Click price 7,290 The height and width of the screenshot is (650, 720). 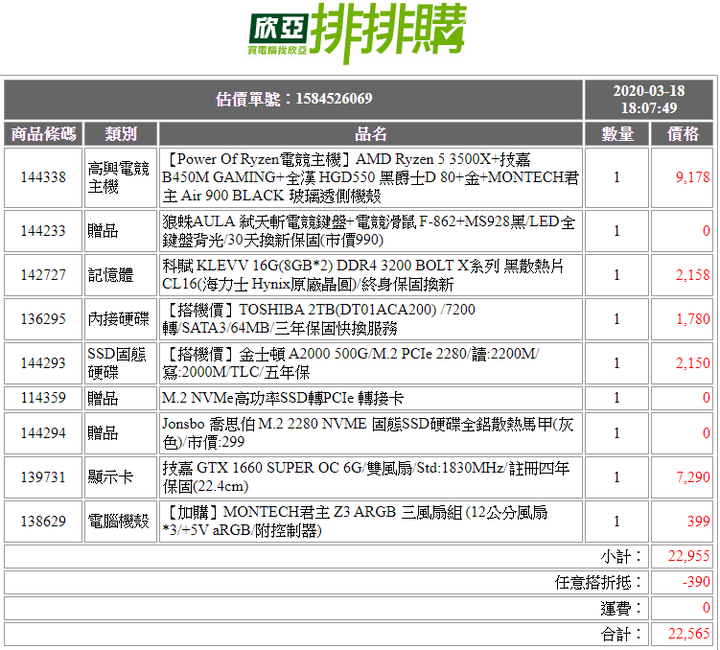pyautogui.click(x=692, y=477)
